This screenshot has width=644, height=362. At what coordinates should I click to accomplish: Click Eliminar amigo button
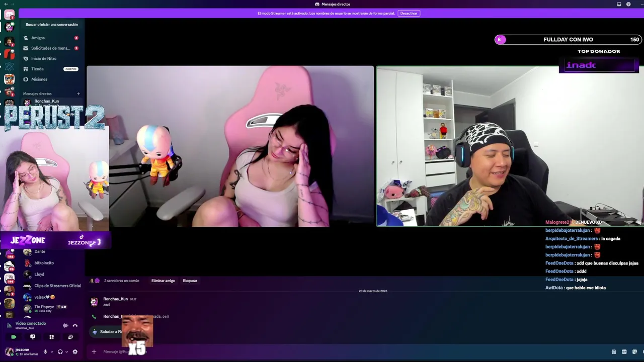coord(163,281)
